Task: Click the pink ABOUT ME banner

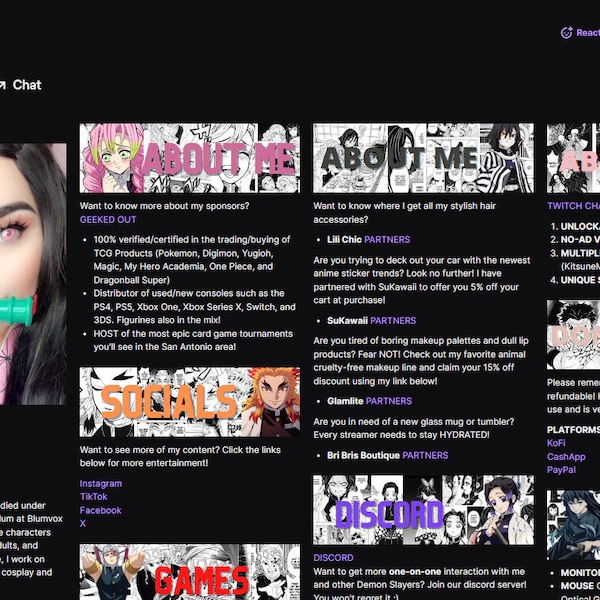Action: pyautogui.click(x=190, y=158)
